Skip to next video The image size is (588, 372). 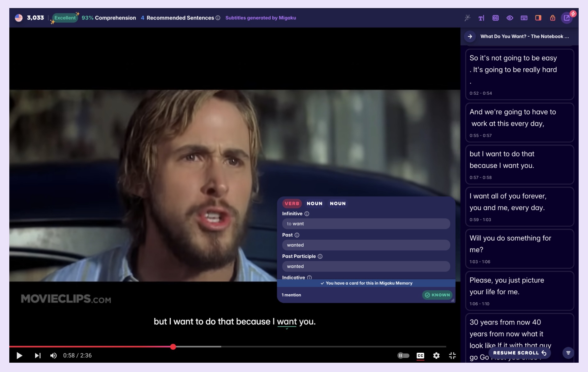(38, 356)
